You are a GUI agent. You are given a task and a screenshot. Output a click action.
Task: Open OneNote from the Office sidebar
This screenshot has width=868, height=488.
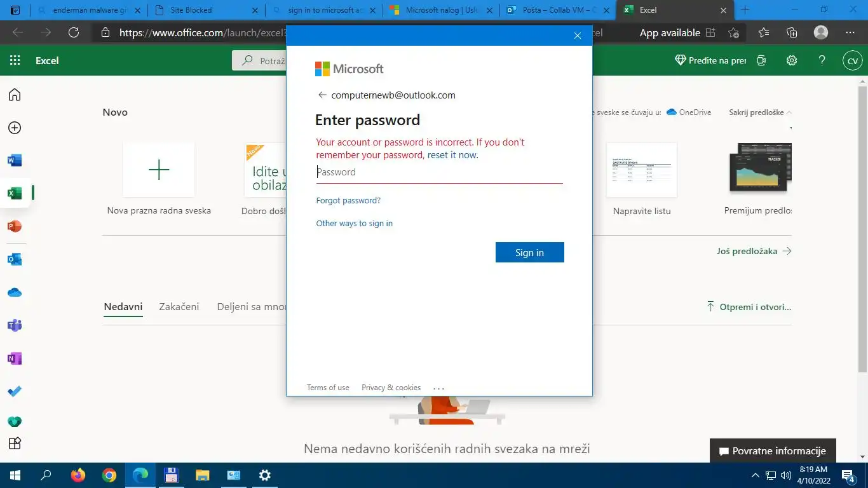click(x=15, y=358)
